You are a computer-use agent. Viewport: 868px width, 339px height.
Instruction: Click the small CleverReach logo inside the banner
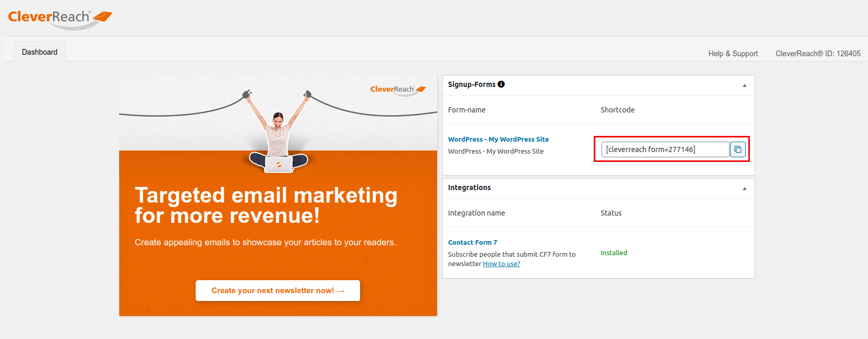[398, 90]
